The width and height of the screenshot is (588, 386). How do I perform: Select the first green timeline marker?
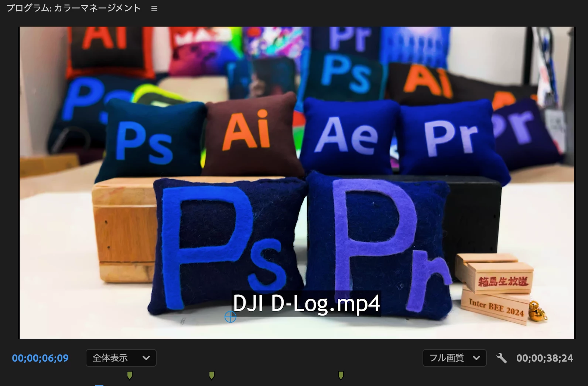[x=130, y=375]
